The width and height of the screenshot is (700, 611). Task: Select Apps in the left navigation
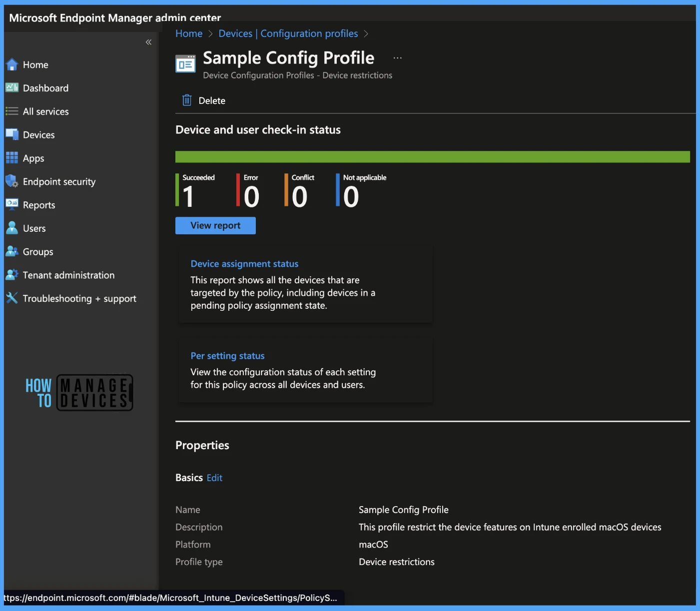pyautogui.click(x=33, y=158)
